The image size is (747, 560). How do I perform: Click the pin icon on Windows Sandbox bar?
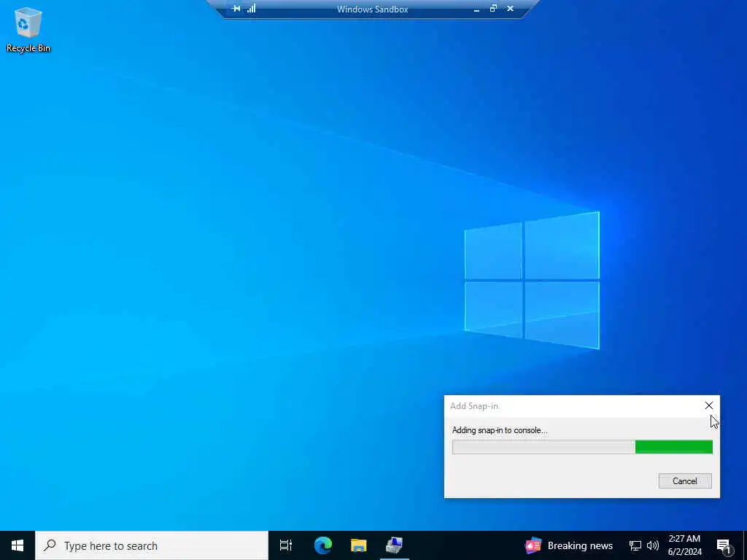(236, 9)
